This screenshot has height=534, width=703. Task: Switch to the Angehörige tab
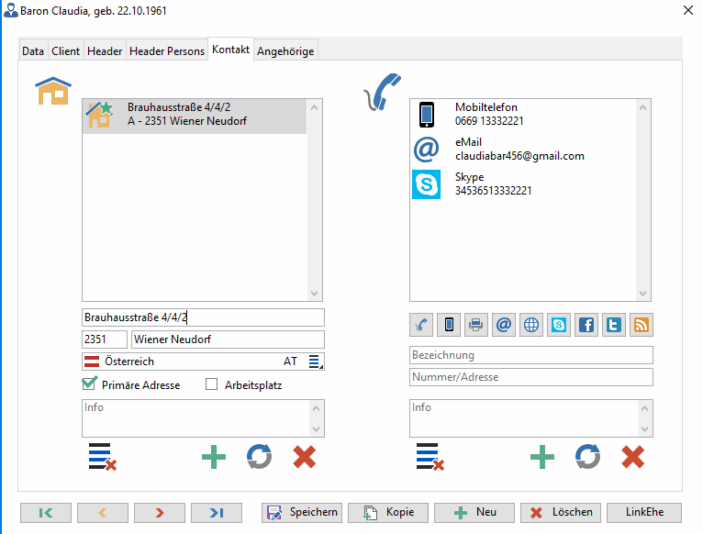(x=286, y=51)
